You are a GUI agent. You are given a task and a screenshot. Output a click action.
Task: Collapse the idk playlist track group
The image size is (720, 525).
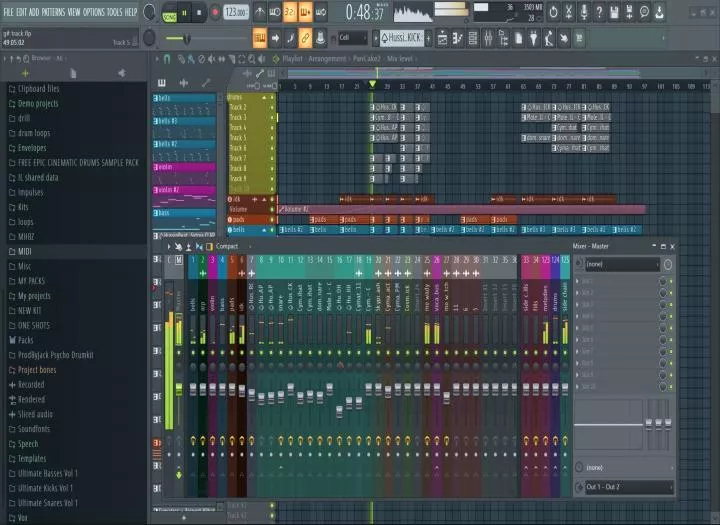264,199
